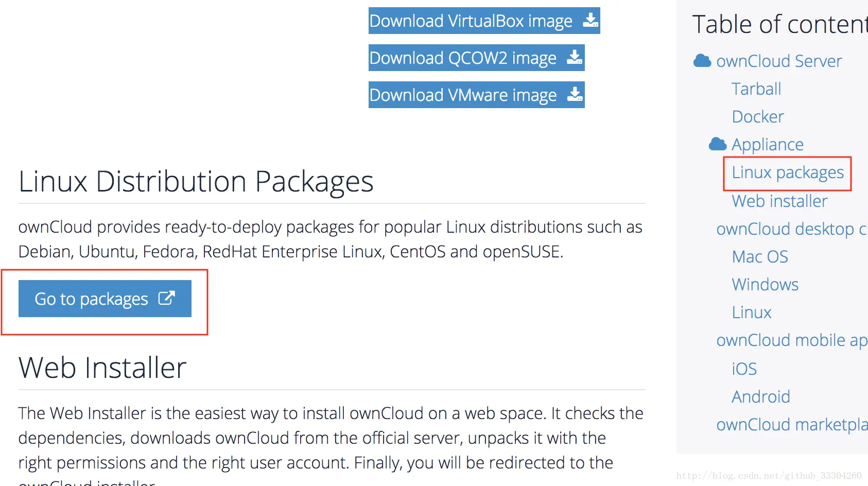
Task: Open ownCloud marketplace contents link
Action: pos(792,425)
